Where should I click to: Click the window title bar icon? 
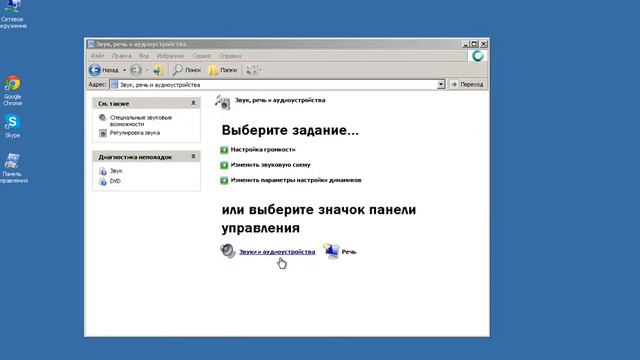point(91,44)
